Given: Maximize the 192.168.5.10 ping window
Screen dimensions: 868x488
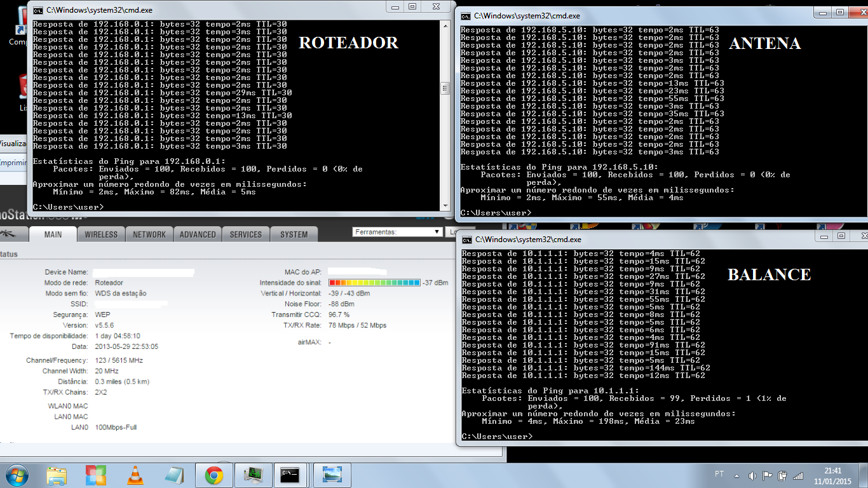Looking at the screenshot, I should pos(839,12).
